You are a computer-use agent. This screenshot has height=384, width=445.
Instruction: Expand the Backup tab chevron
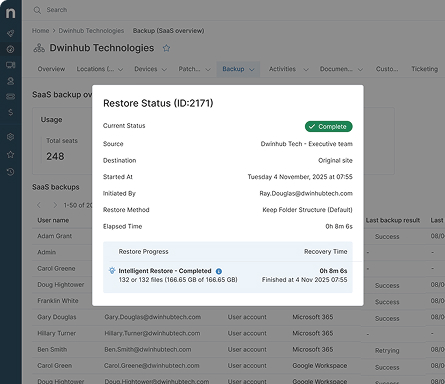point(252,70)
